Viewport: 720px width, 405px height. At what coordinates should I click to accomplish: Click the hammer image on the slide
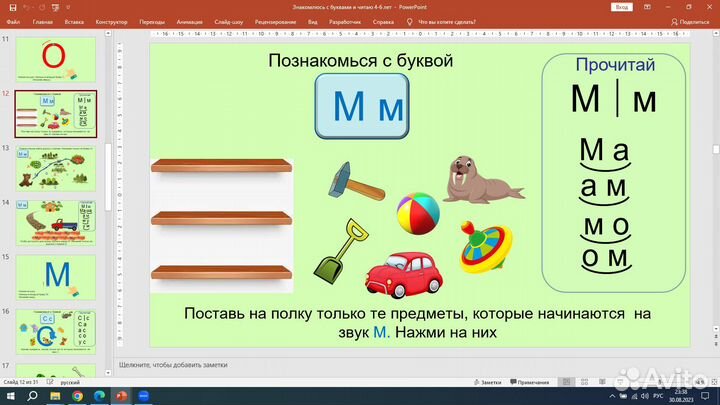click(356, 182)
